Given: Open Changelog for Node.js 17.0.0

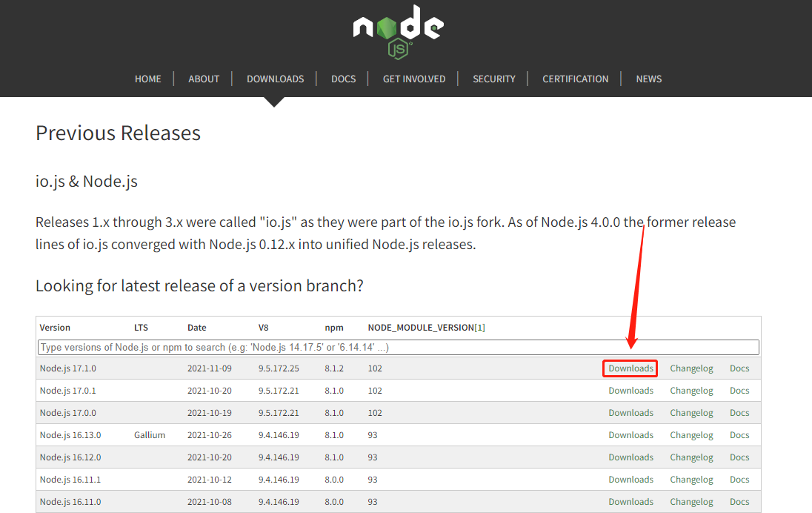Looking at the screenshot, I should 691,413.
